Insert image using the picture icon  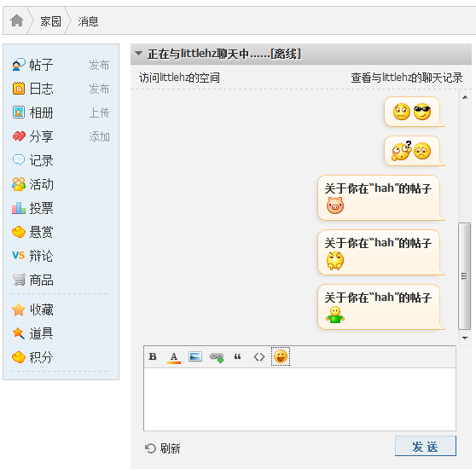tap(195, 356)
